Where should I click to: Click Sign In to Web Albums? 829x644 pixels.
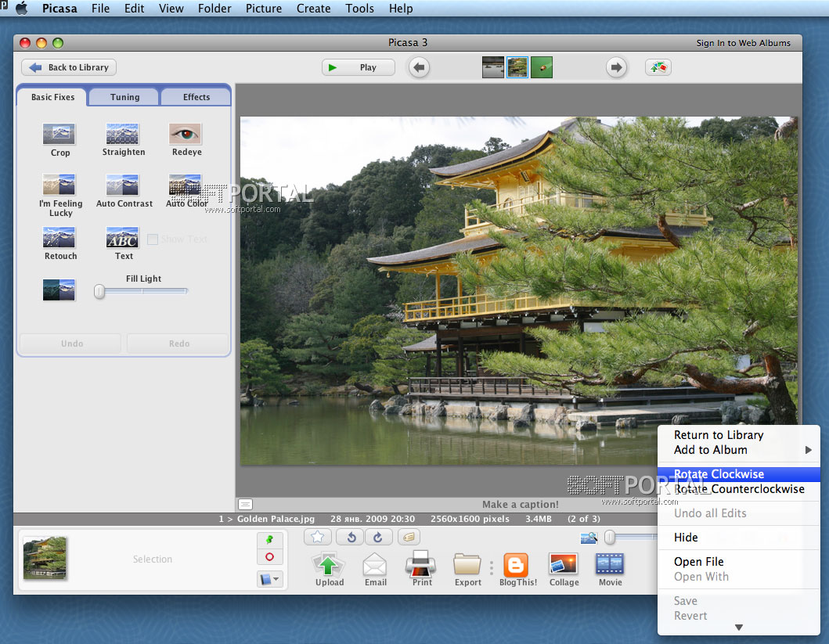click(x=743, y=43)
